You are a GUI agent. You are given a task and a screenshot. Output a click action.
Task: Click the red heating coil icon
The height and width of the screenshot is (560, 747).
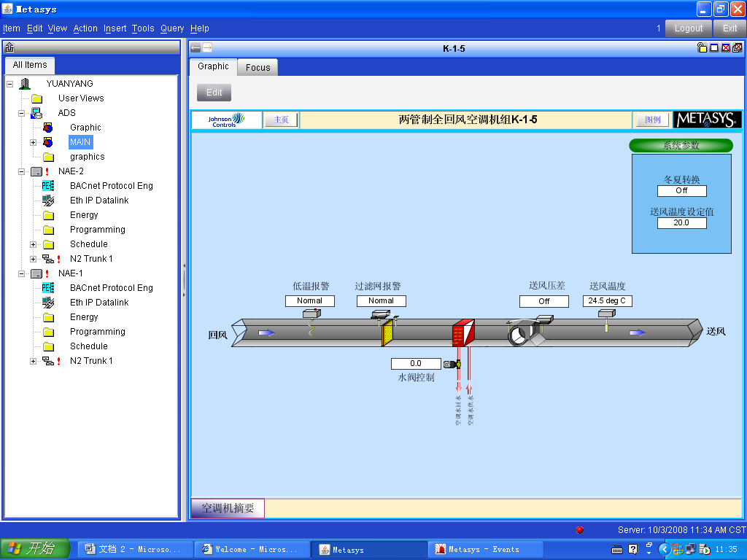coord(463,333)
